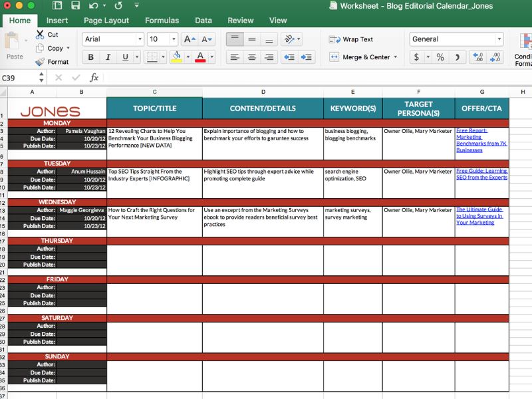Click the font color A icon
The image size is (532, 399).
[x=200, y=57]
